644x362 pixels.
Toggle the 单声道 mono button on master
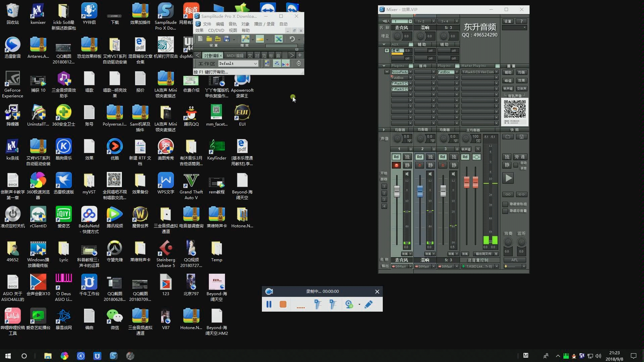[x=466, y=149]
